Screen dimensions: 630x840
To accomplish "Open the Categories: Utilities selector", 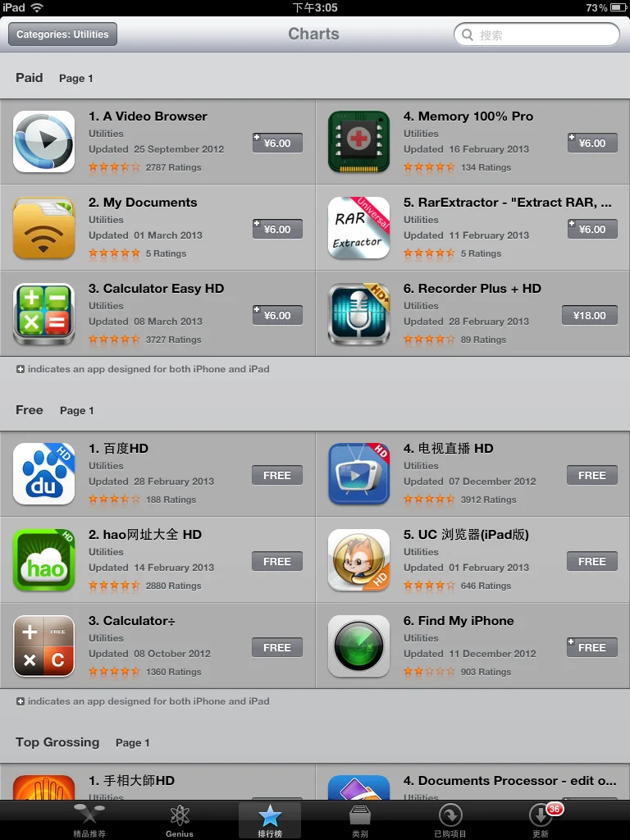I will [x=62, y=34].
